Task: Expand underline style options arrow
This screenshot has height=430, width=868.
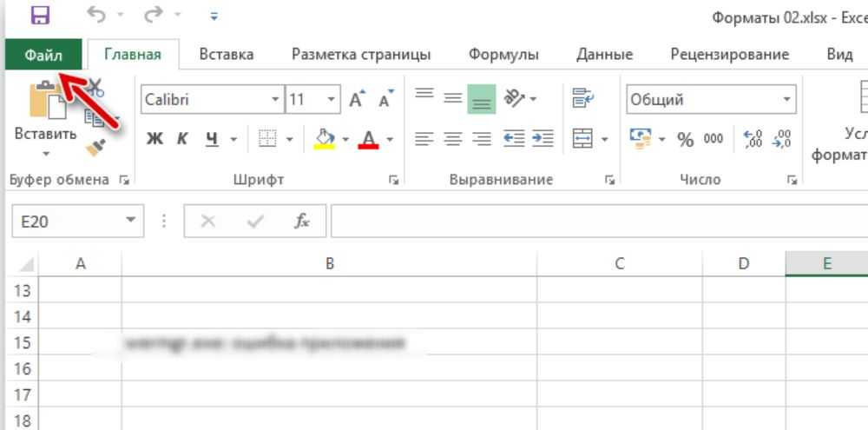Action: tap(233, 139)
